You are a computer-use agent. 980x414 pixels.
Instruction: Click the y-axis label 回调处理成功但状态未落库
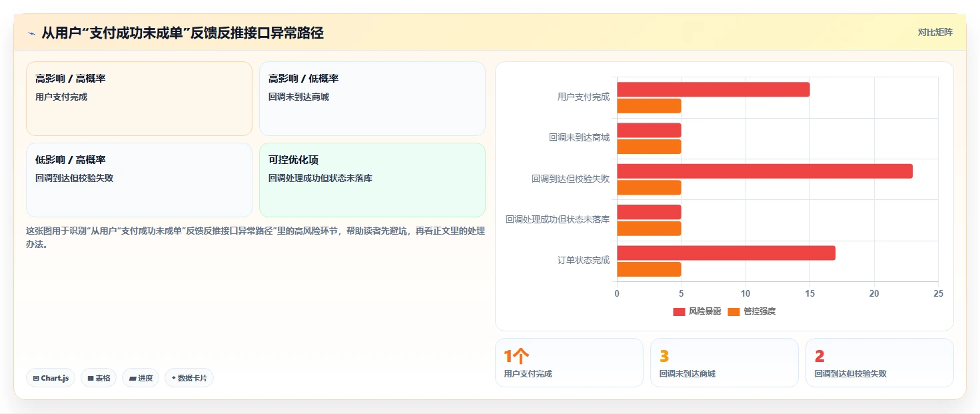click(x=558, y=219)
